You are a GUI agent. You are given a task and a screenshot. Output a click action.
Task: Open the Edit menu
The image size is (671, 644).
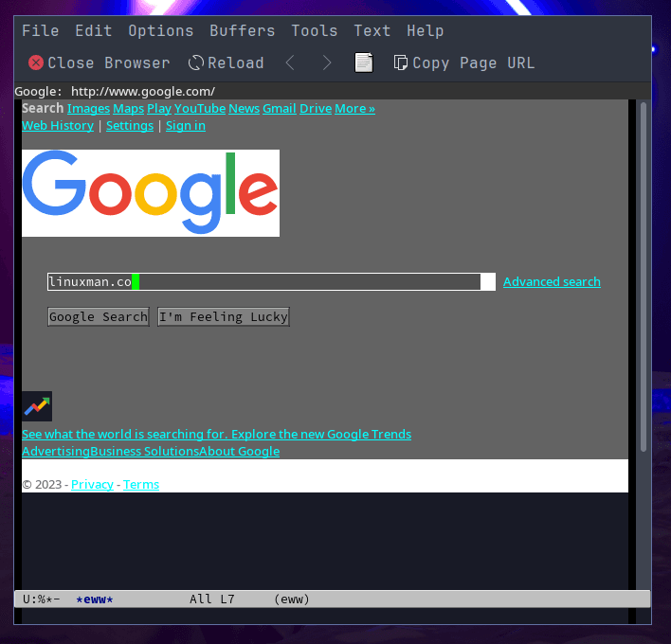(x=94, y=31)
